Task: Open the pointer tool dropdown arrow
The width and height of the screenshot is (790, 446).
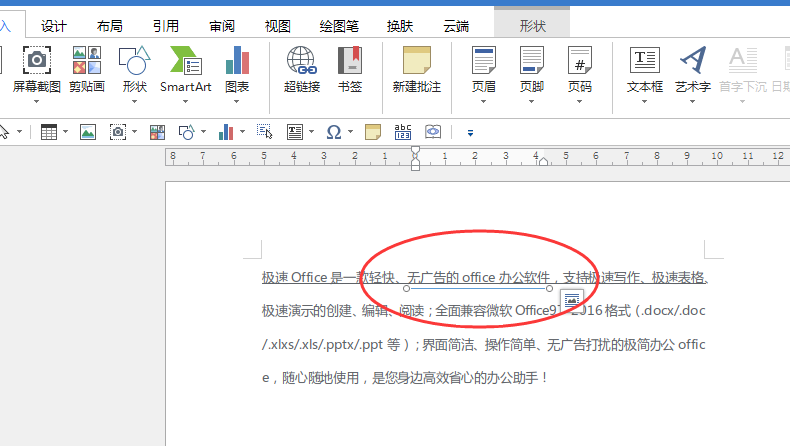Action: (x=20, y=132)
